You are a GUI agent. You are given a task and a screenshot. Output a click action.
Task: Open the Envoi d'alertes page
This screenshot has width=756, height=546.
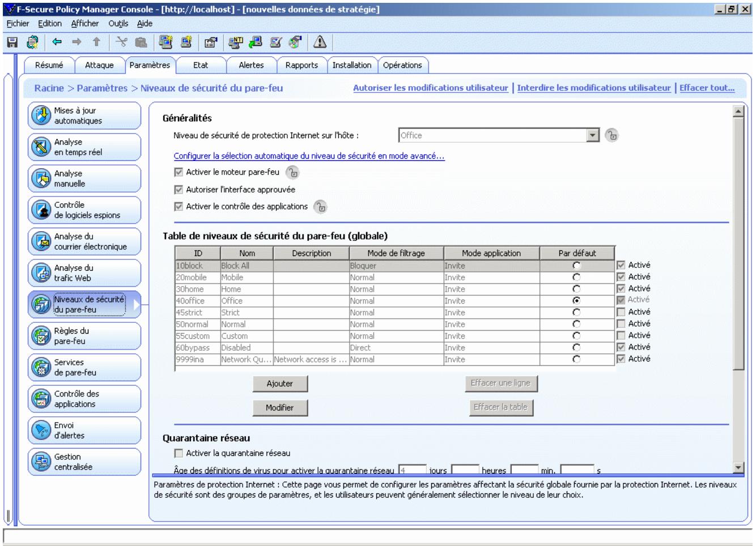84,430
